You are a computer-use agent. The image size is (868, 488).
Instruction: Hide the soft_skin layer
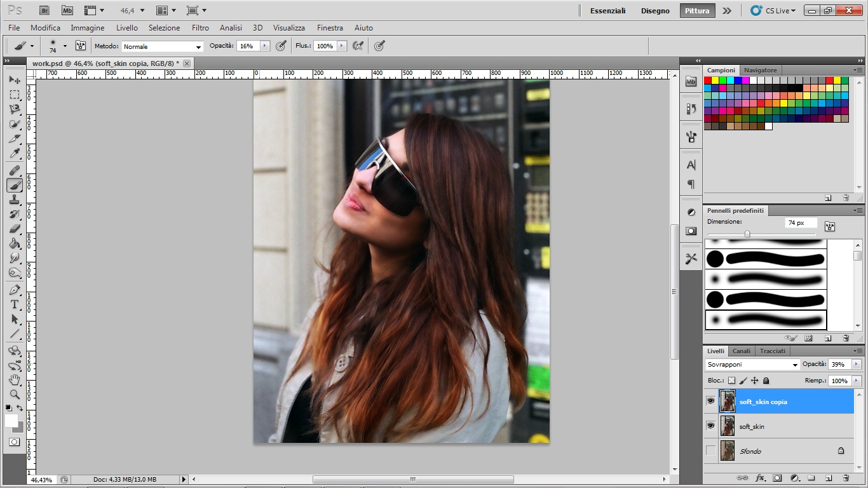click(x=710, y=426)
